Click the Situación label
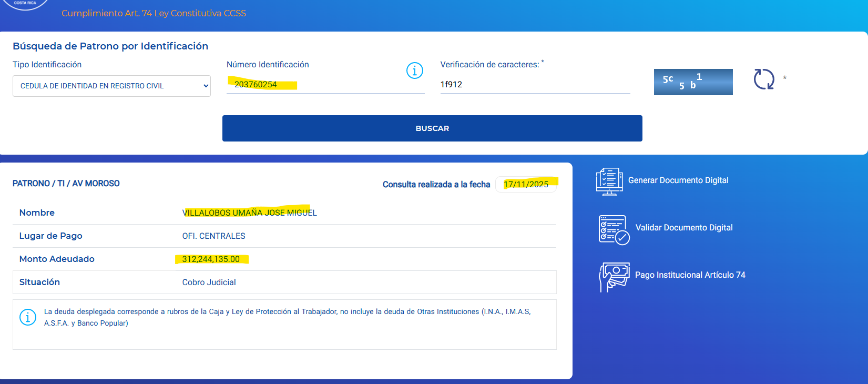The image size is (868, 384). (39, 282)
